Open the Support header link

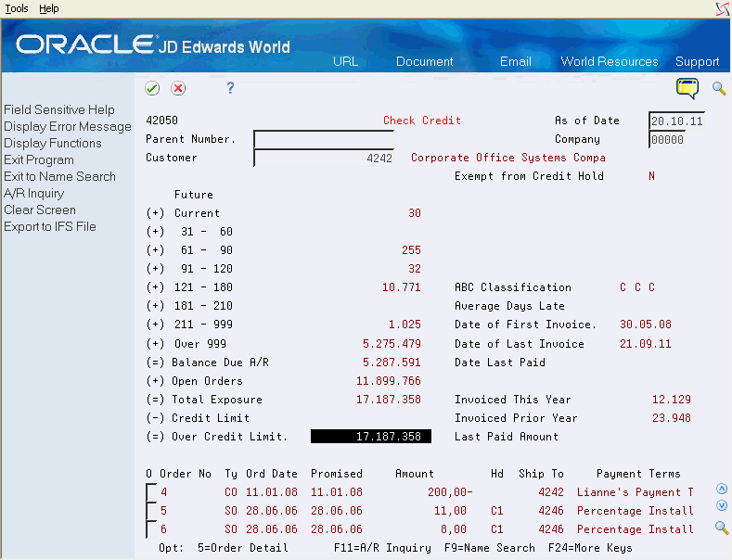tap(697, 61)
